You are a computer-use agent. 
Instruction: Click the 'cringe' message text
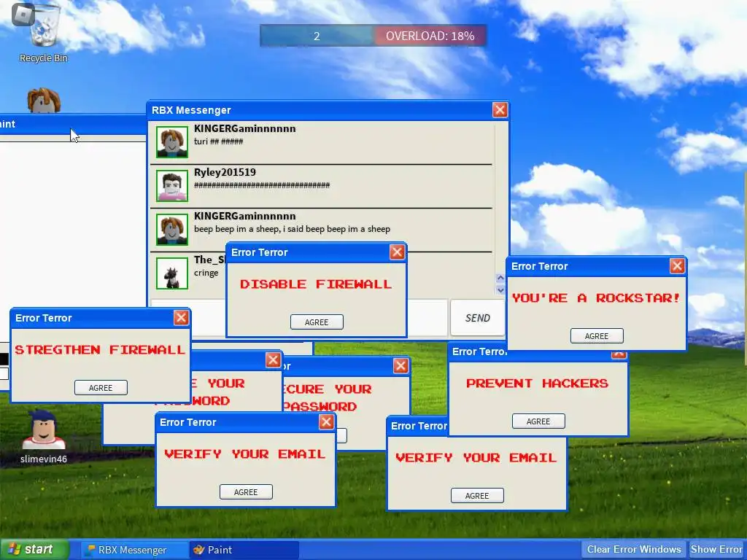tap(206, 273)
